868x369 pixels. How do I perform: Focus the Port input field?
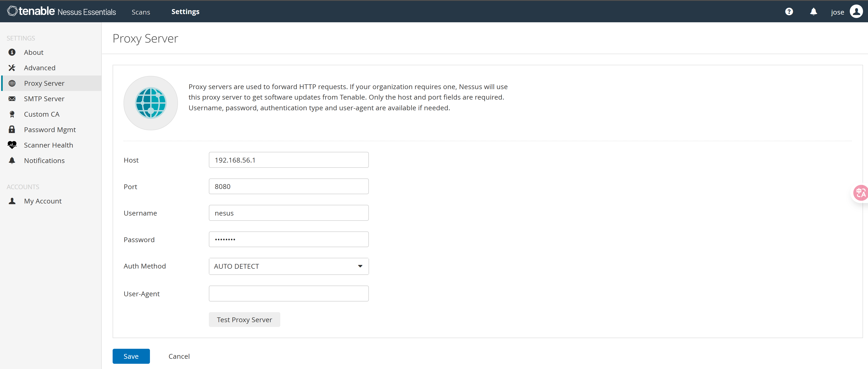pos(289,186)
